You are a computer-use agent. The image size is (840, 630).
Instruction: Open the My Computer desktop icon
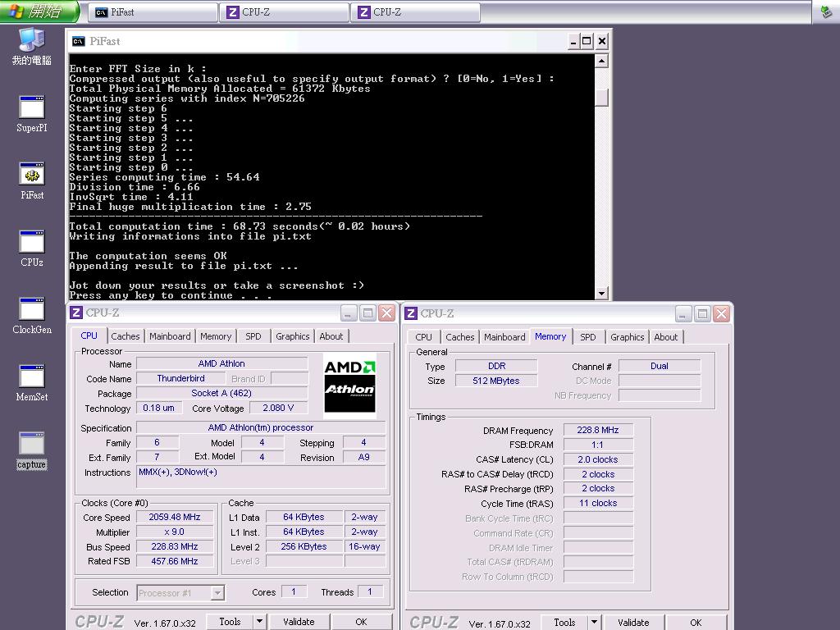tap(32, 46)
